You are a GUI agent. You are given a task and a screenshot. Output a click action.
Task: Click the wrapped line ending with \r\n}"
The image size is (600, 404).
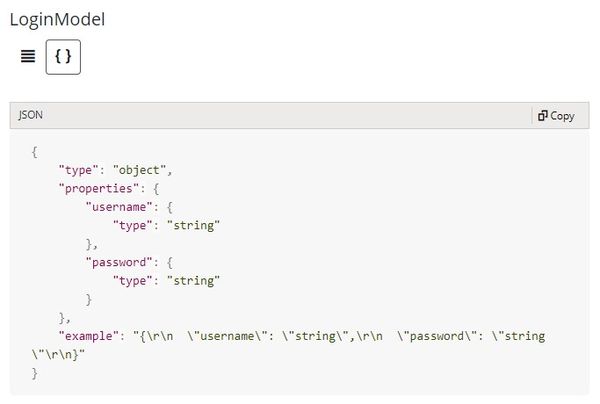tap(58, 354)
